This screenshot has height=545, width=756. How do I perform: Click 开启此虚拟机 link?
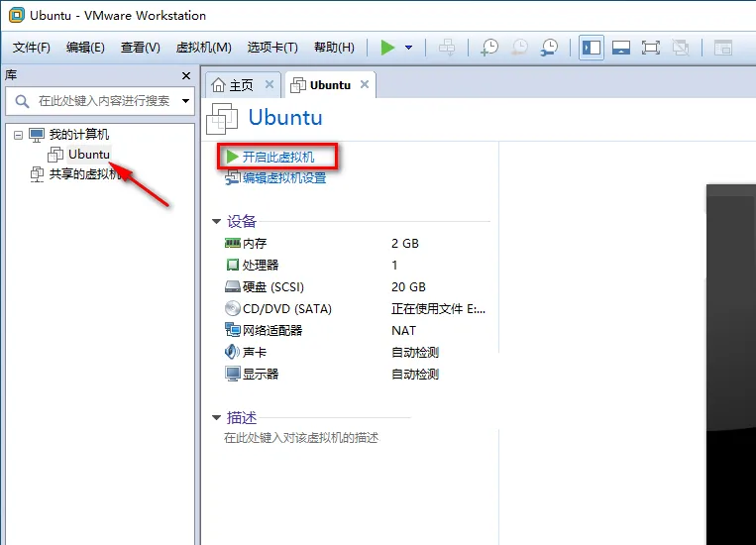278,157
